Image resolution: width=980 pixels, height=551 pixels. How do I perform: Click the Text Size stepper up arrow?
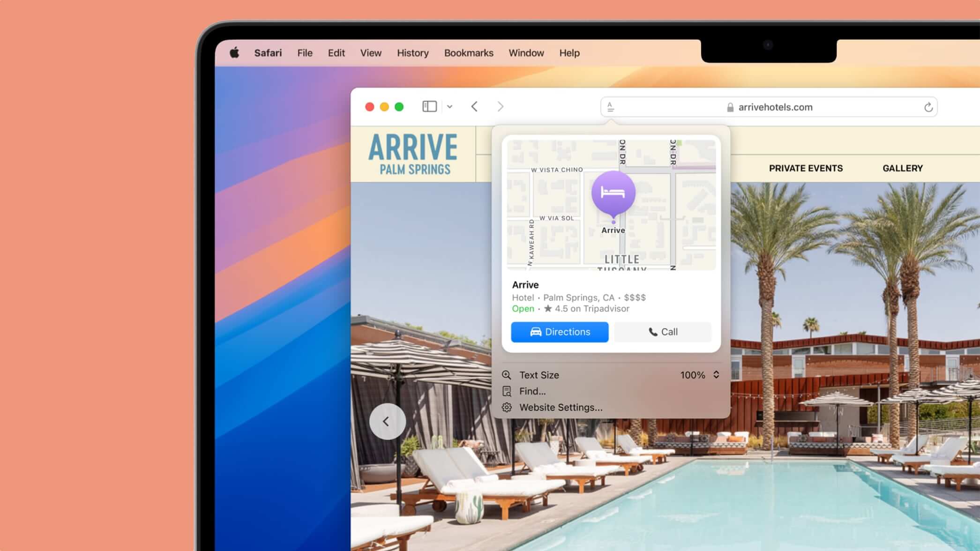[x=717, y=372]
